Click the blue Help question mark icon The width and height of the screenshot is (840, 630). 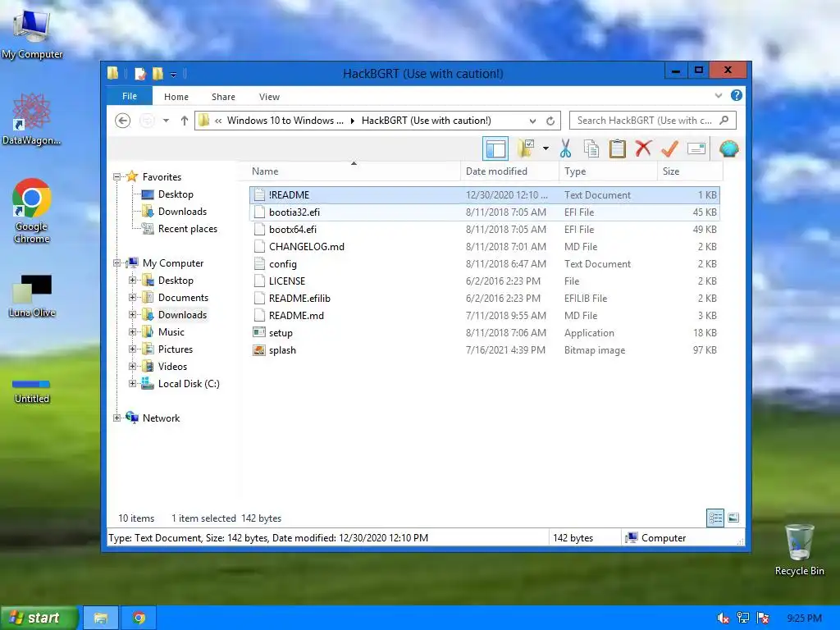(737, 95)
